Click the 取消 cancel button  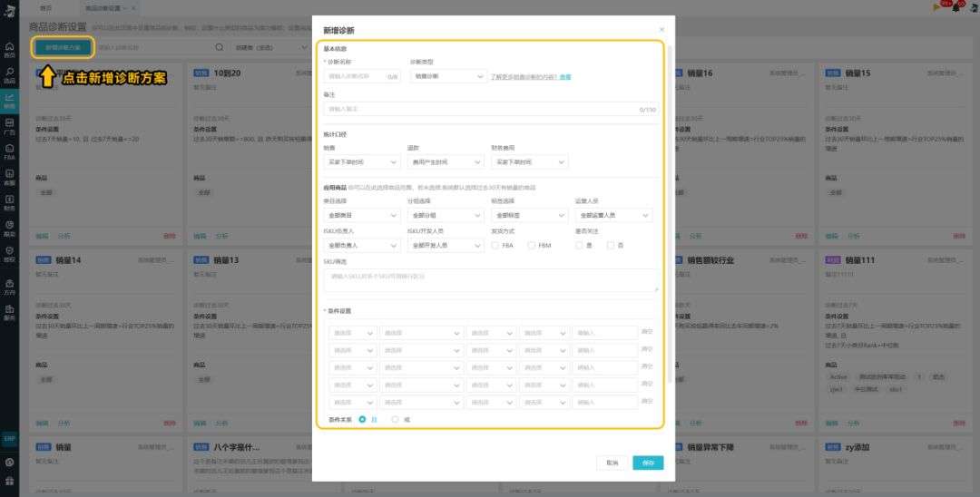(x=612, y=463)
